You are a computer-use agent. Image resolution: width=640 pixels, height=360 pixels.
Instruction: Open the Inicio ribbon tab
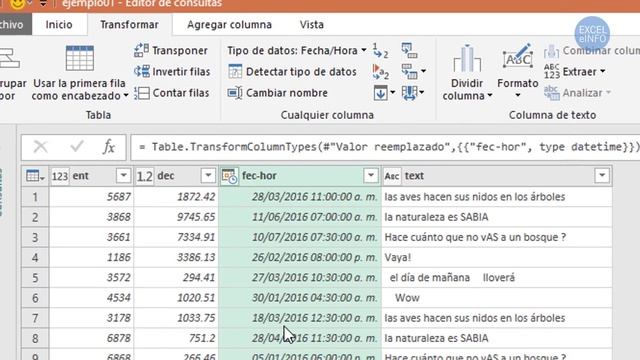click(x=59, y=24)
